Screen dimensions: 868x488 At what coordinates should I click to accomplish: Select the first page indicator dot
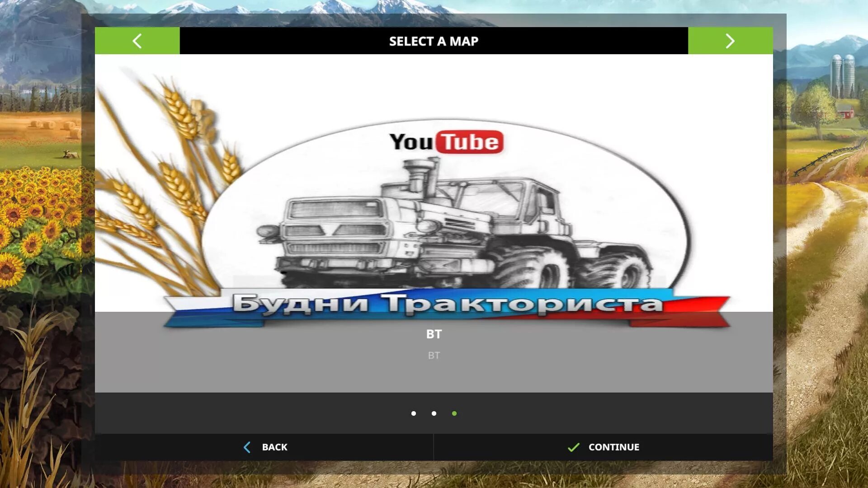coord(414,413)
